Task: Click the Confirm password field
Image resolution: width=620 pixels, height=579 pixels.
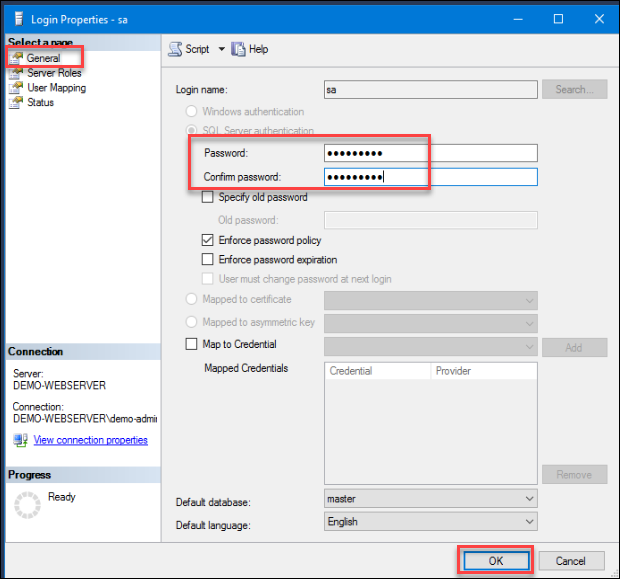Action: [x=431, y=177]
